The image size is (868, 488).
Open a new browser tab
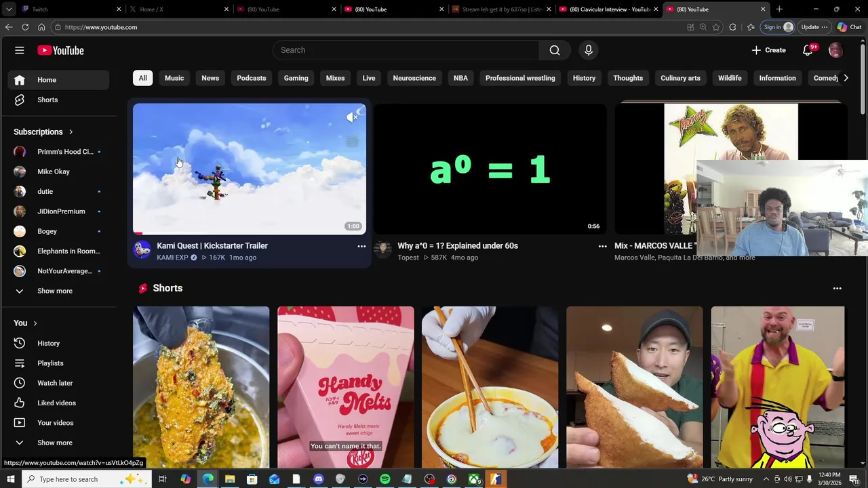tap(779, 9)
